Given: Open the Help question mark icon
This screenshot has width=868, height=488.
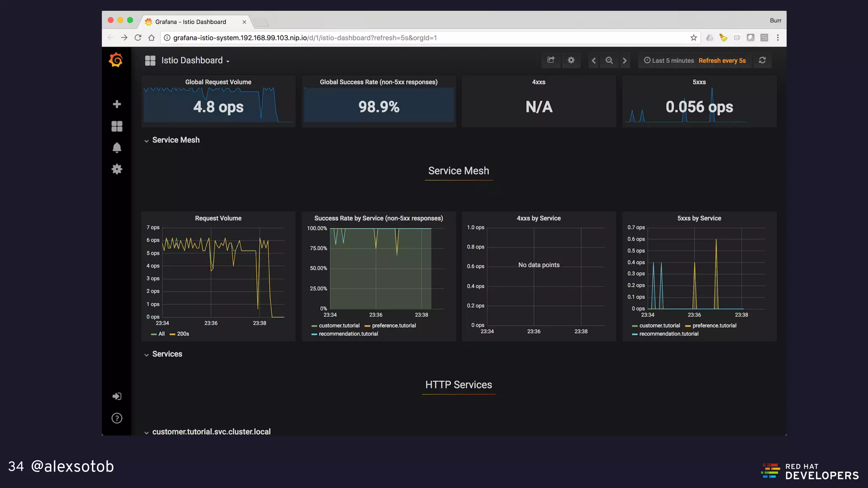Looking at the screenshot, I should [x=117, y=419].
